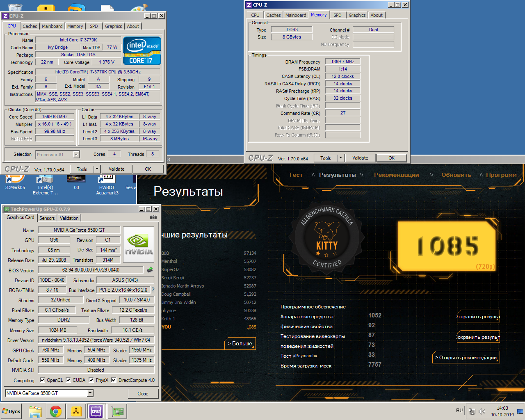Image resolution: width=525 pixels, height=420 pixels.
Task: Switch to the CPU-Z taskbar icon
Action: 96,411
